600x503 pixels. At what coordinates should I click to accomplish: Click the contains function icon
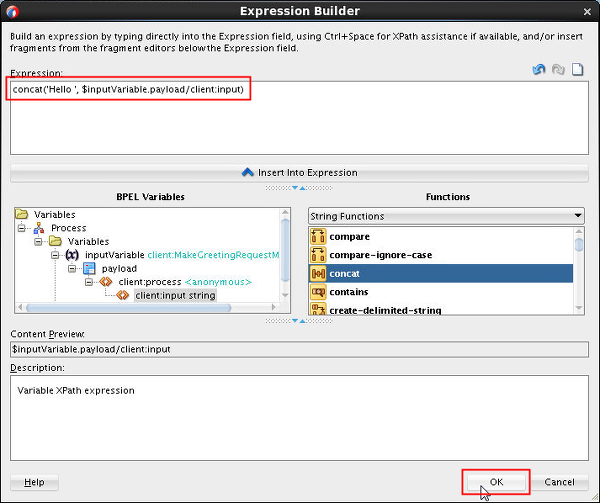click(x=319, y=292)
